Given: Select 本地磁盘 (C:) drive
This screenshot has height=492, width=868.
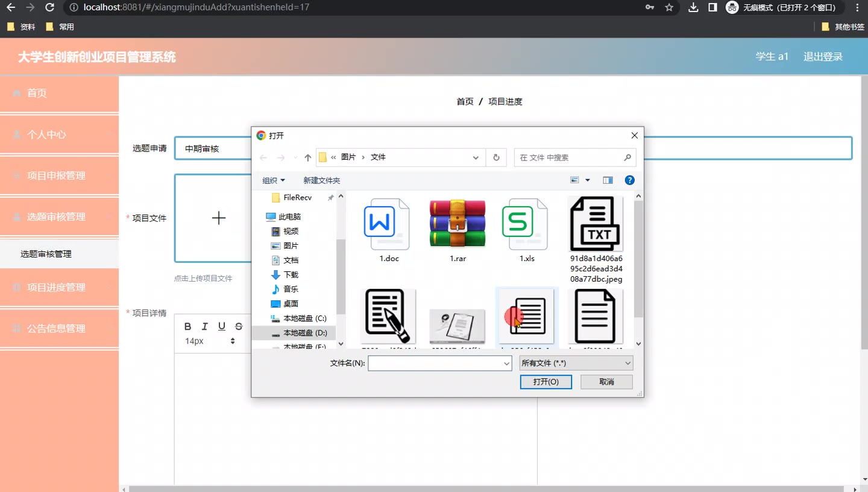Looking at the screenshot, I should (304, 318).
